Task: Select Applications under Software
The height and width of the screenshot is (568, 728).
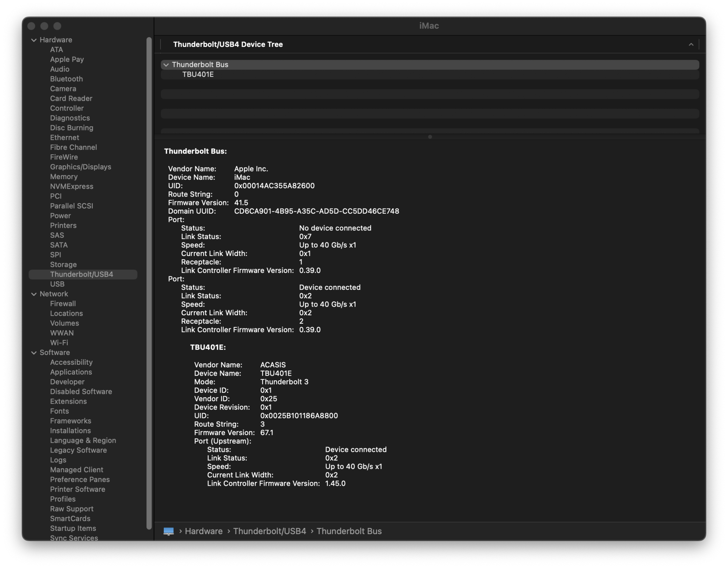Action: (71, 372)
